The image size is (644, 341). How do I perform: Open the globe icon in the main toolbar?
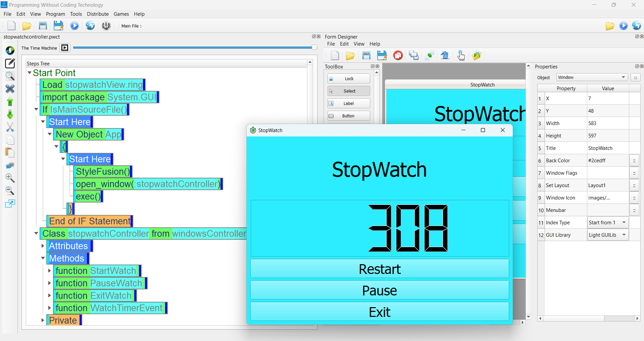(x=90, y=25)
